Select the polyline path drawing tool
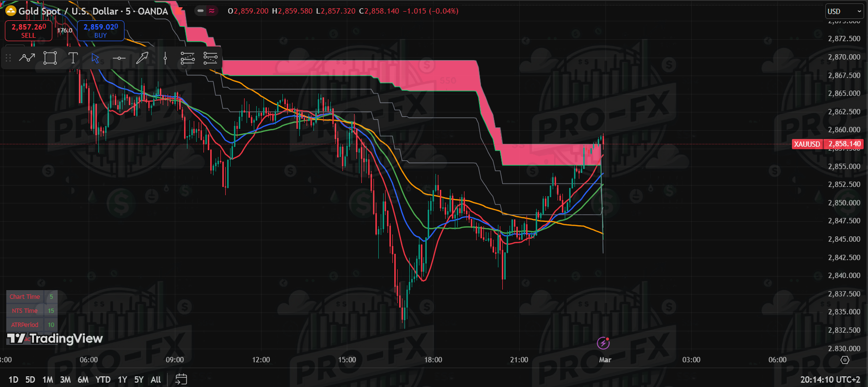This screenshot has height=387, width=868. pos(27,58)
